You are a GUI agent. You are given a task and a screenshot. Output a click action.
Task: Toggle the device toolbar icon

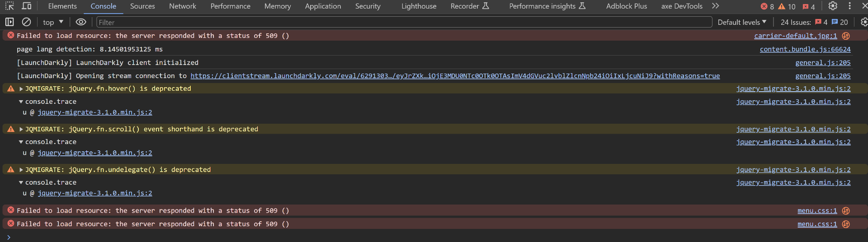27,6
